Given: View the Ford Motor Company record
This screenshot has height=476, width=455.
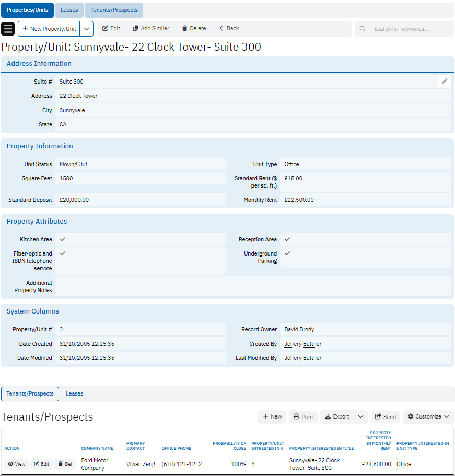Looking at the screenshot, I should pyautogui.click(x=17, y=464).
